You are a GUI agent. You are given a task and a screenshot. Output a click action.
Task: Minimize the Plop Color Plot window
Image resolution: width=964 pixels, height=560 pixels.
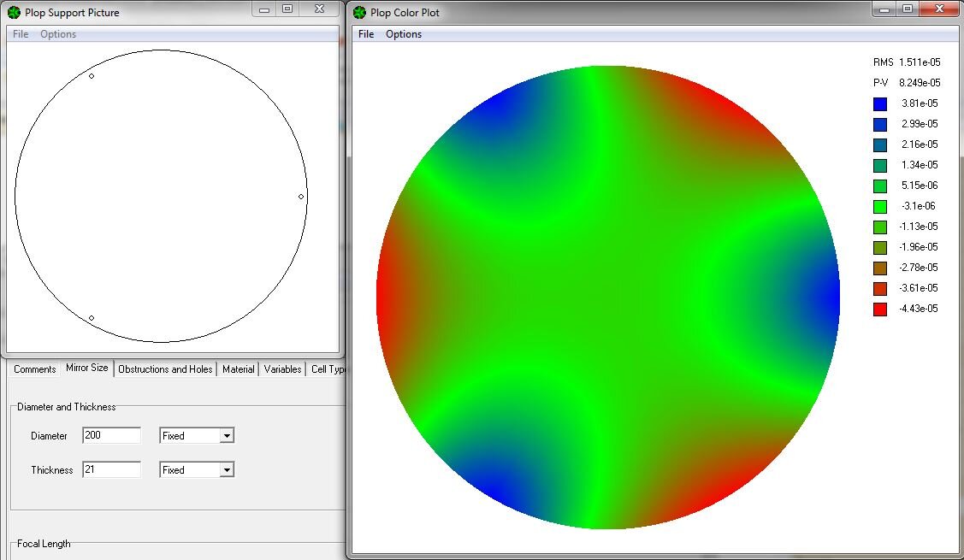(884, 9)
